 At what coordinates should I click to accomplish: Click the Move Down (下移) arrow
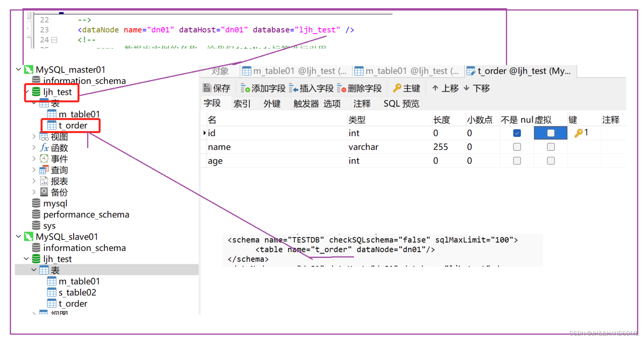466,88
